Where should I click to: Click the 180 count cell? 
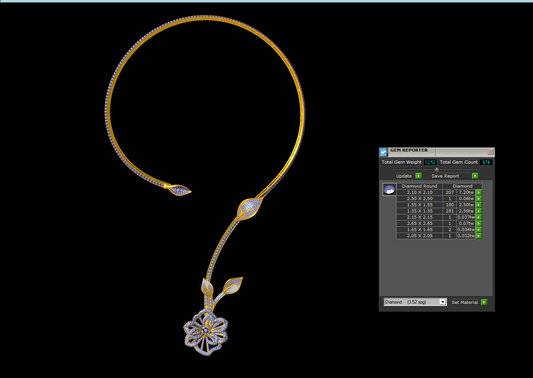pyautogui.click(x=450, y=205)
